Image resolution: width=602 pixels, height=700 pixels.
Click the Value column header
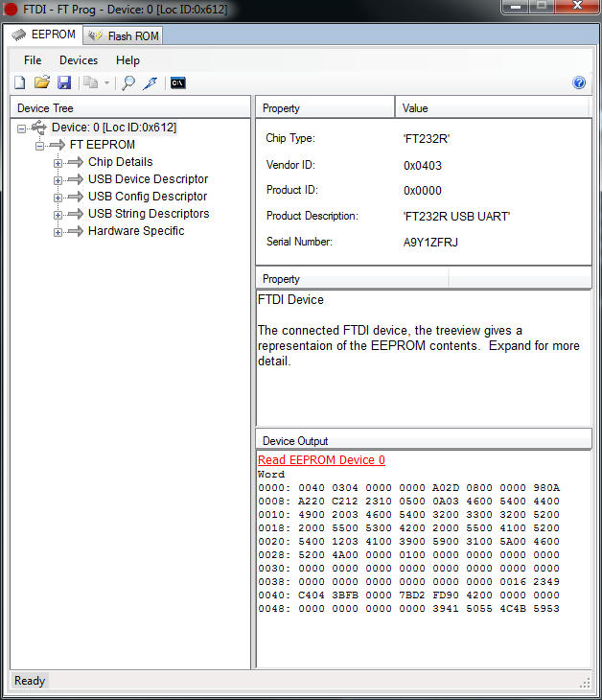pyautogui.click(x=493, y=108)
